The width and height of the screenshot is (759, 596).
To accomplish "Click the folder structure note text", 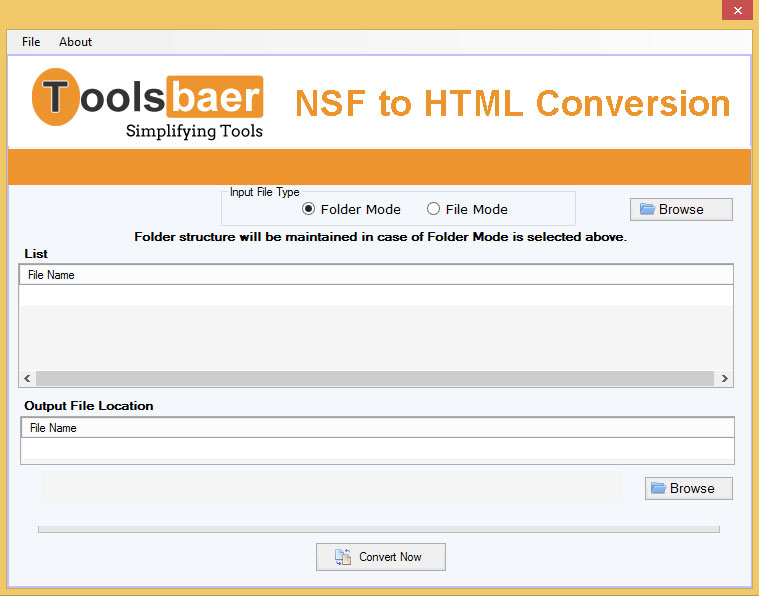I will (380, 237).
